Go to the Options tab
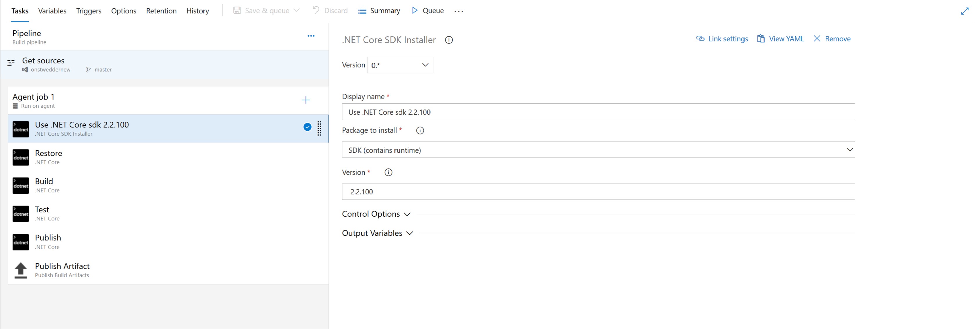980x329 pixels. [124, 11]
